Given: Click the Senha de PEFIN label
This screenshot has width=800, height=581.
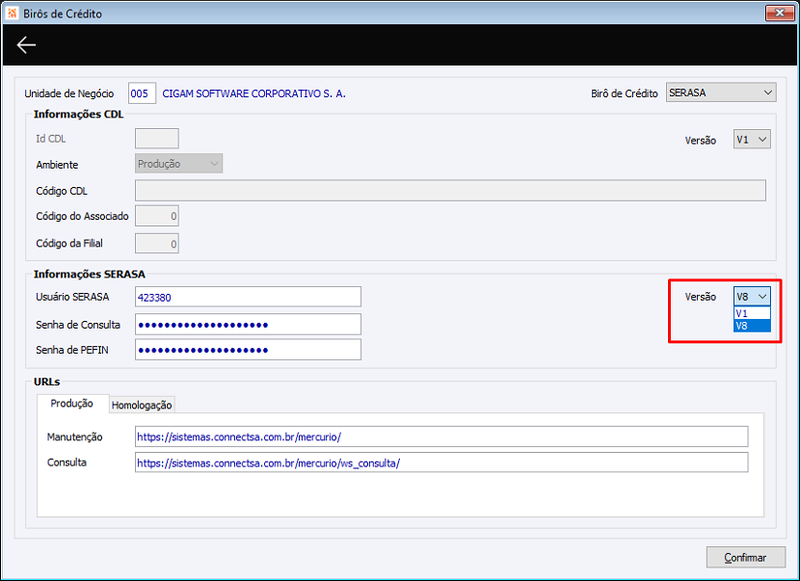Looking at the screenshot, I should (x=72, y=350).
